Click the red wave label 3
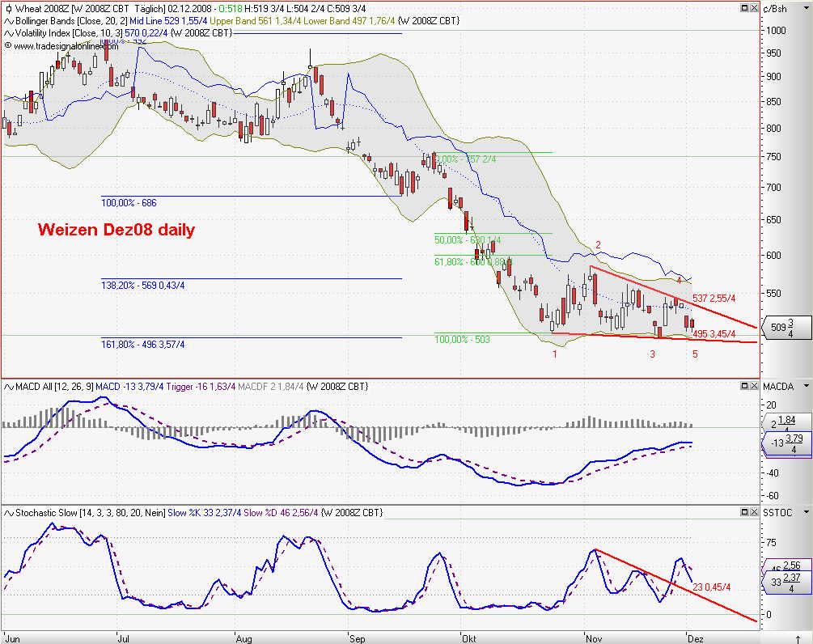Screen dimensions: 813x644 (653, 354)
